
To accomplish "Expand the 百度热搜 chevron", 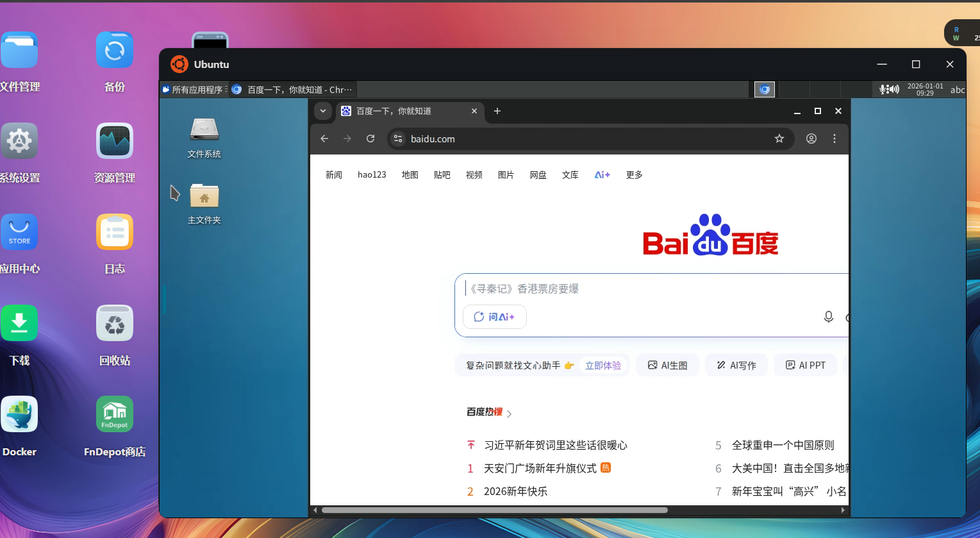I will point(509,414).
